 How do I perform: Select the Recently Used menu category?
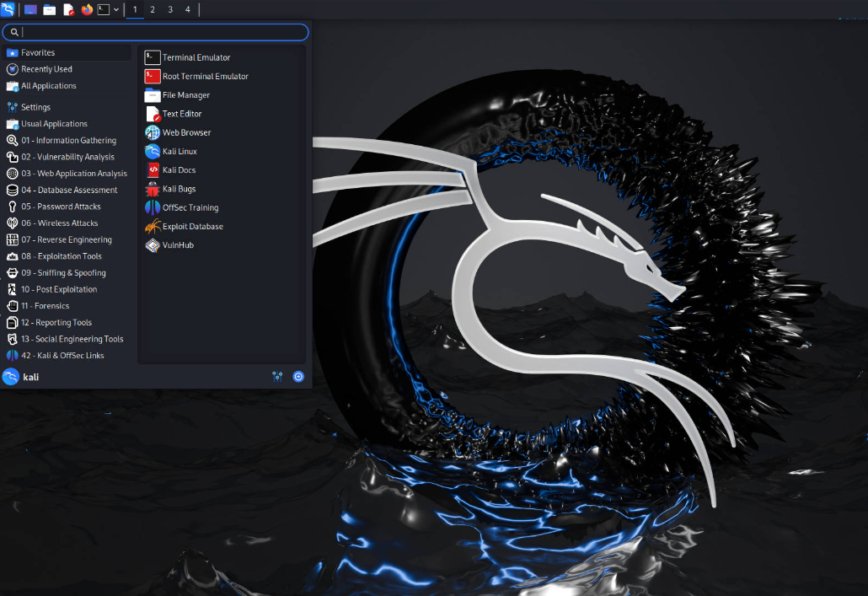click(46, 69)
